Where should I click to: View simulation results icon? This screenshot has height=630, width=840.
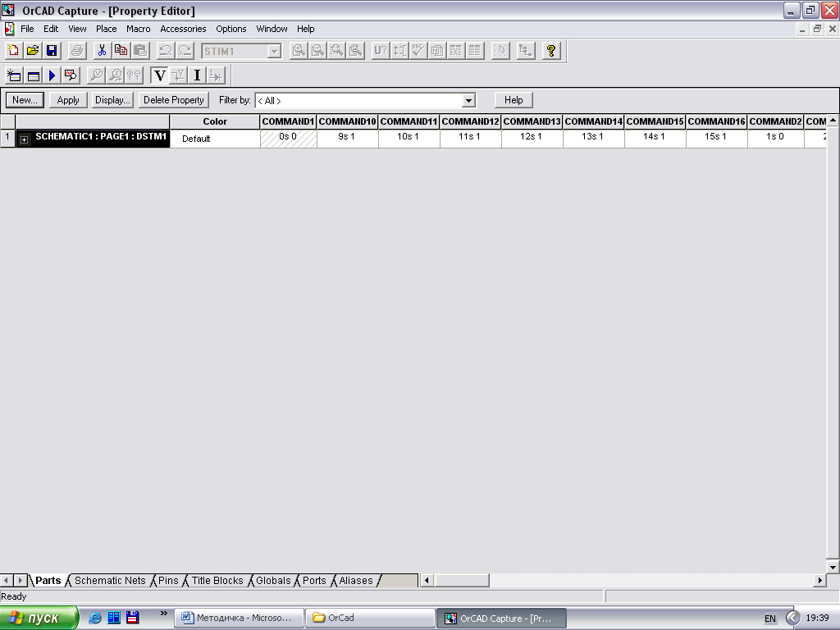71,75
